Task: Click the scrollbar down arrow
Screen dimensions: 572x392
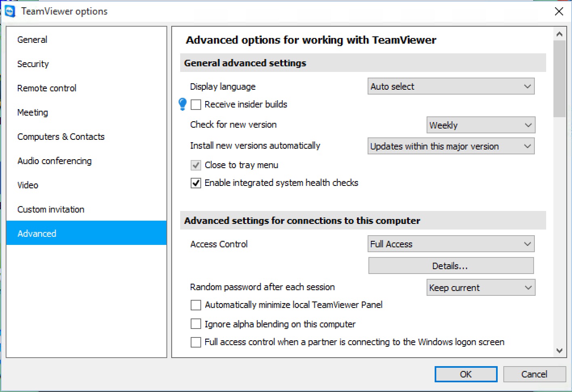Action: point(559,351)
